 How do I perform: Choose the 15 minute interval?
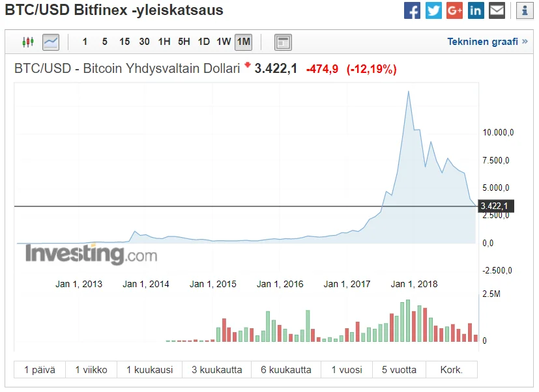(124, 42)
